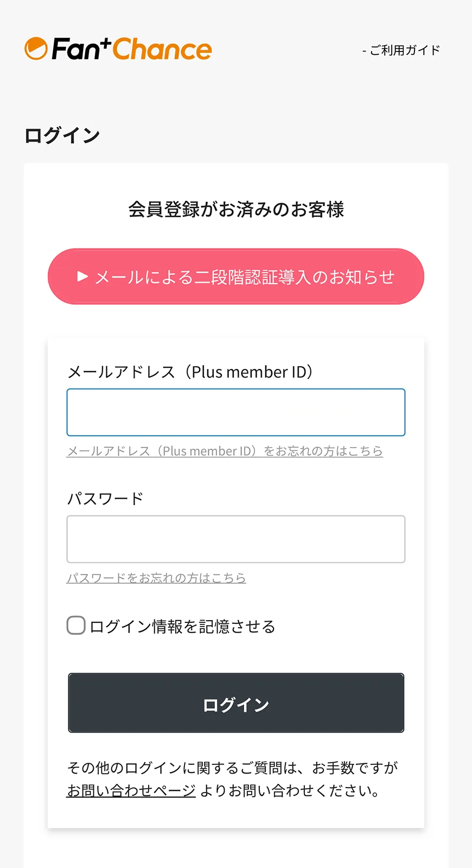The height and width of the screenshot is (868, 472).
Task: Open the 二段階認証導入のお知らせ pink announcement button
Action: coord(236,277)
